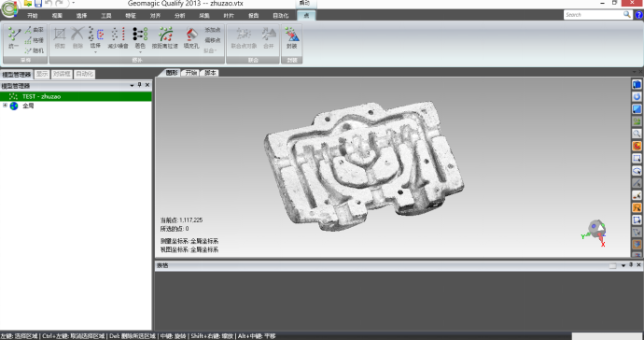
Task: Click the current points count 1,117,225 text
Action: 182,220
